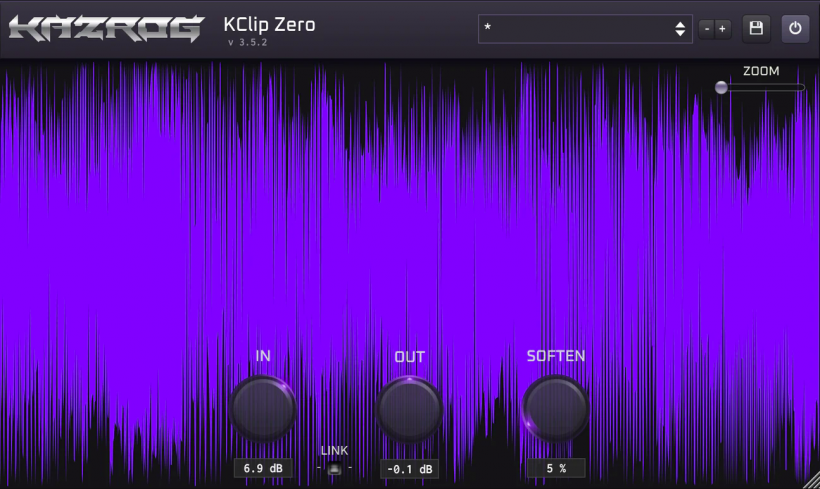Click the 5 % soften value field
This screenshot has height=489, width=820.
tap(556, 468)
